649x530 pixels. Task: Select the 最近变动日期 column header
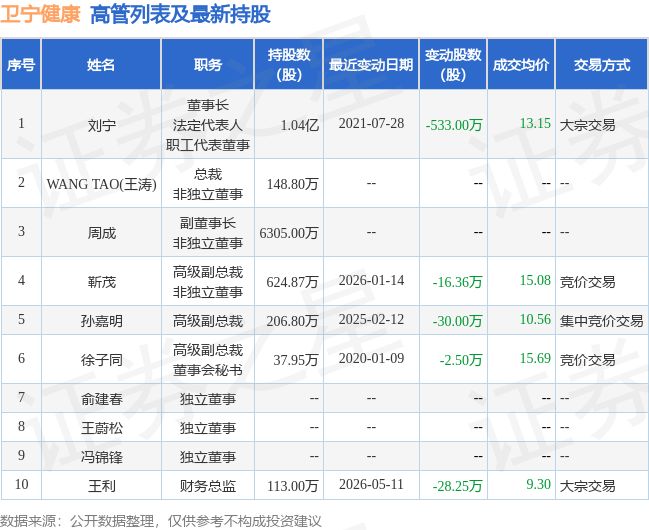[x=371, y=65]
